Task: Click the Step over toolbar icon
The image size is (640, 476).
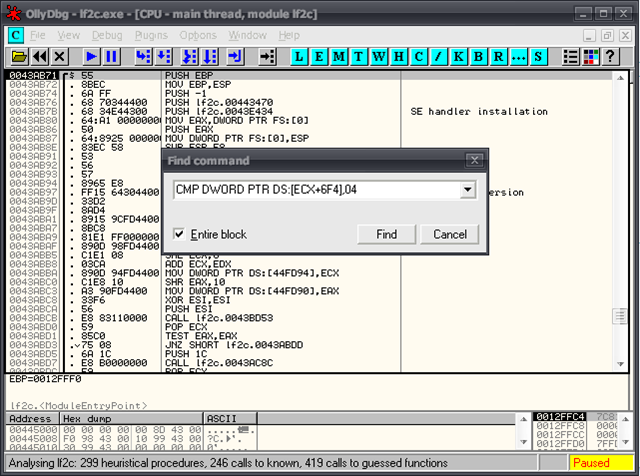Action: [163, 56]
